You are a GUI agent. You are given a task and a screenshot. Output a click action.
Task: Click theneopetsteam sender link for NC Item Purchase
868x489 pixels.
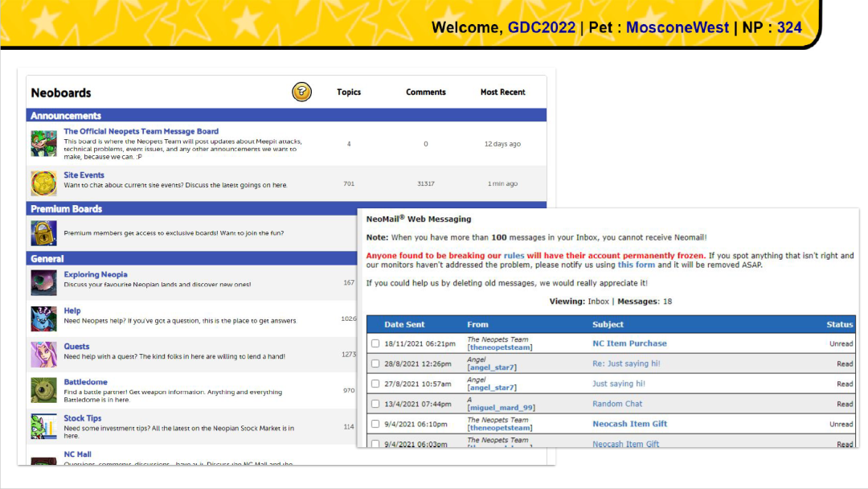tap(500, 347)
